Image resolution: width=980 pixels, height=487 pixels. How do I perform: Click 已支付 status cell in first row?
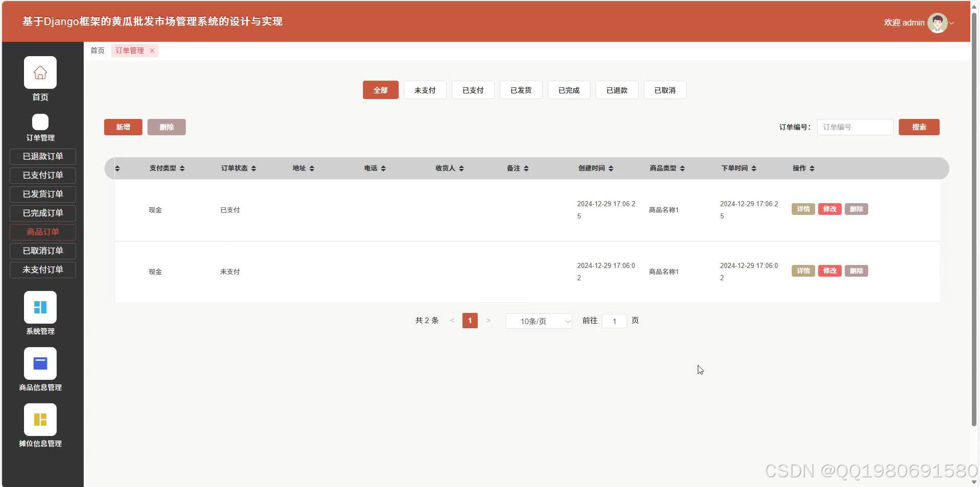tap(230, 210)
